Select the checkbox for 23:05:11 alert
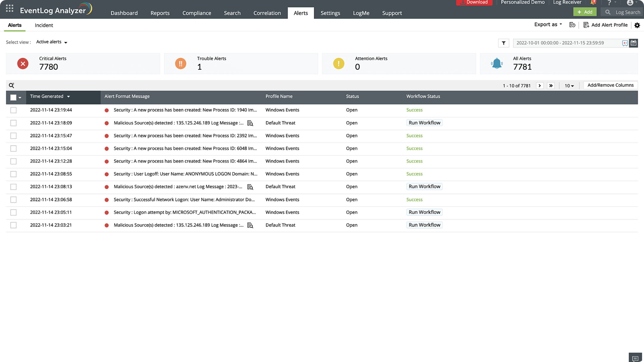The width and height of the screenshot is (644, 362). click(x=13, y=213)
